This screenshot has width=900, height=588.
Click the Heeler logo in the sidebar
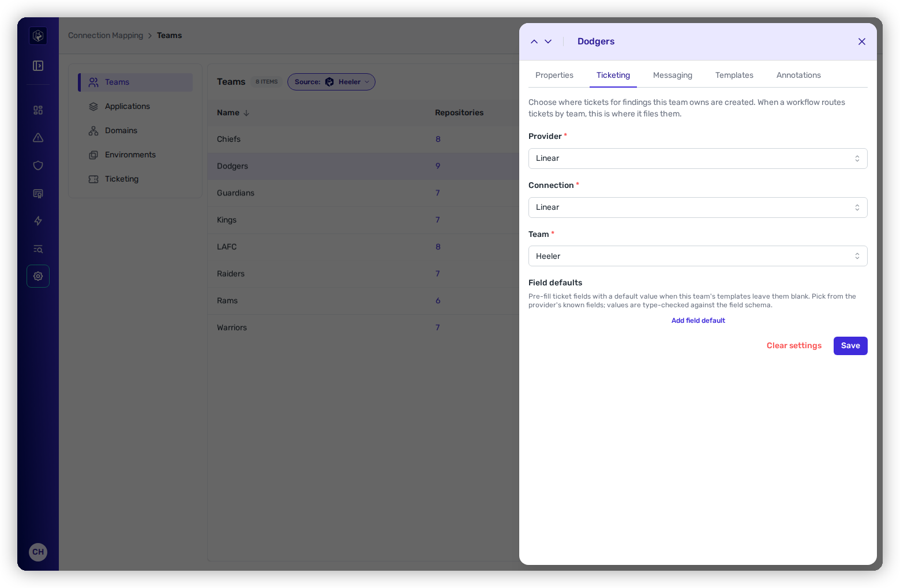[38, 36]
